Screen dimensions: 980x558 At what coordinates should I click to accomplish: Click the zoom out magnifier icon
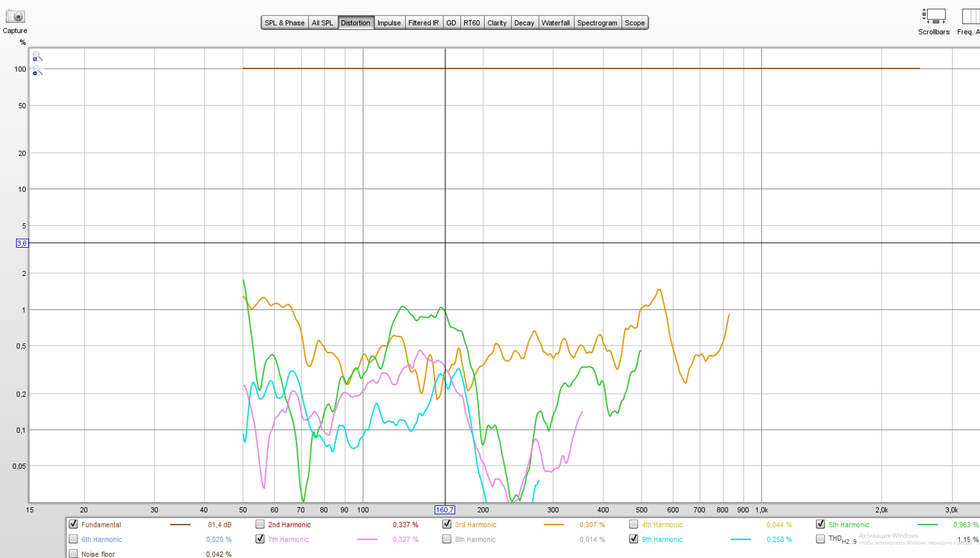pos(37,71)
